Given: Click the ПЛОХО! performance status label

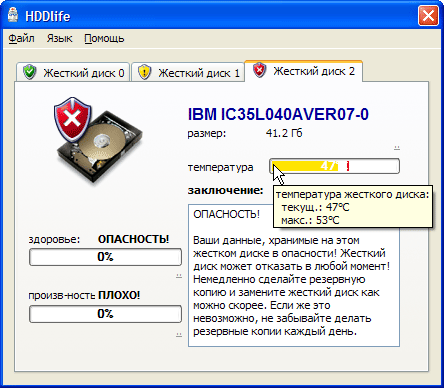Looking at the screenshot, I should (x=119, y=295).
